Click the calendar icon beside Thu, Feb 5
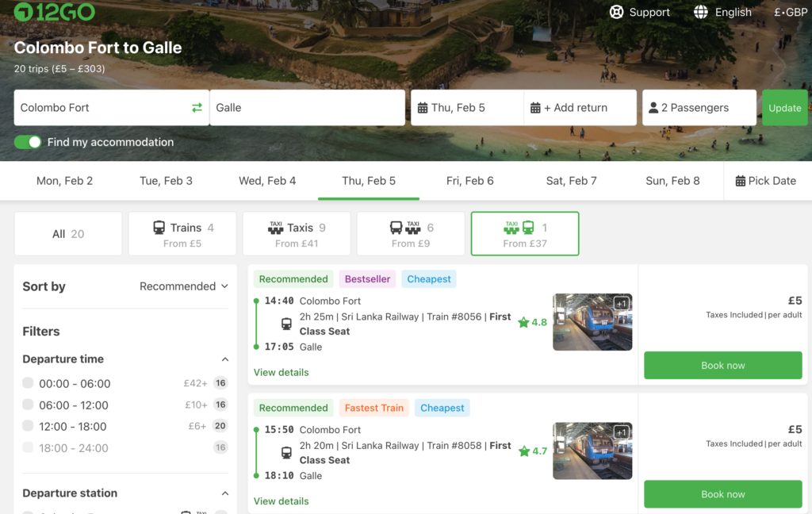Viewport: 812px width, 514px height. coord(423,108)
